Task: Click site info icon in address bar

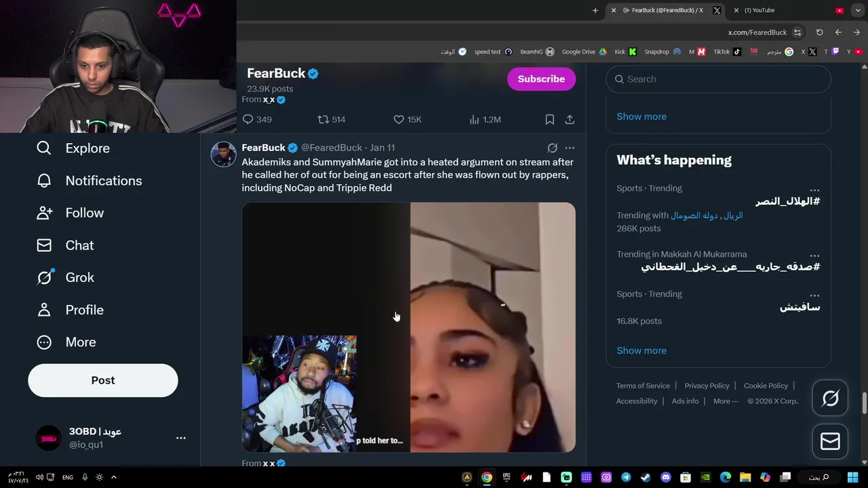Action: tap(797, 33)
